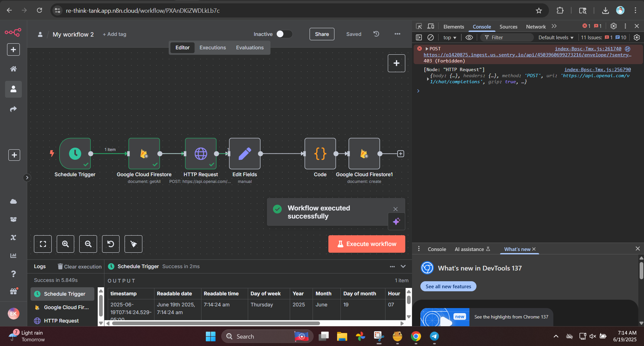Select the Google Cloud Firestore getAll node
The image size is (644, 346).
[x=144, y=153]
